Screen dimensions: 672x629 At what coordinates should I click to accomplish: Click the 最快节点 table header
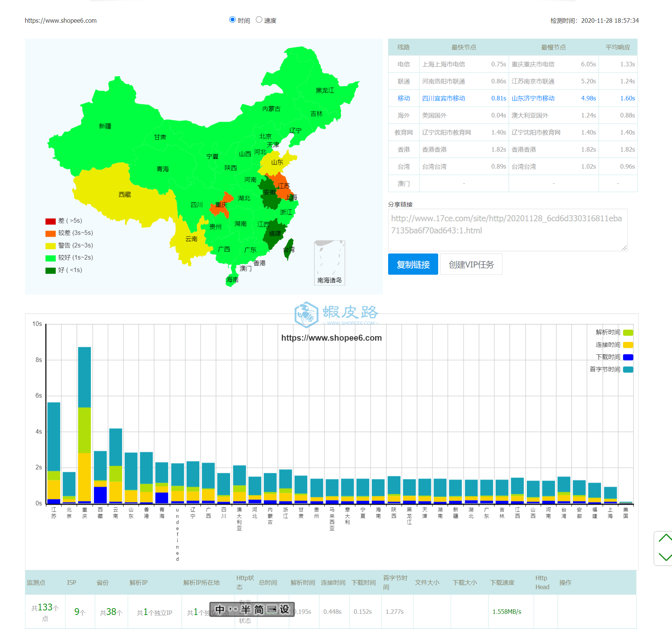(x=464, y=47)
